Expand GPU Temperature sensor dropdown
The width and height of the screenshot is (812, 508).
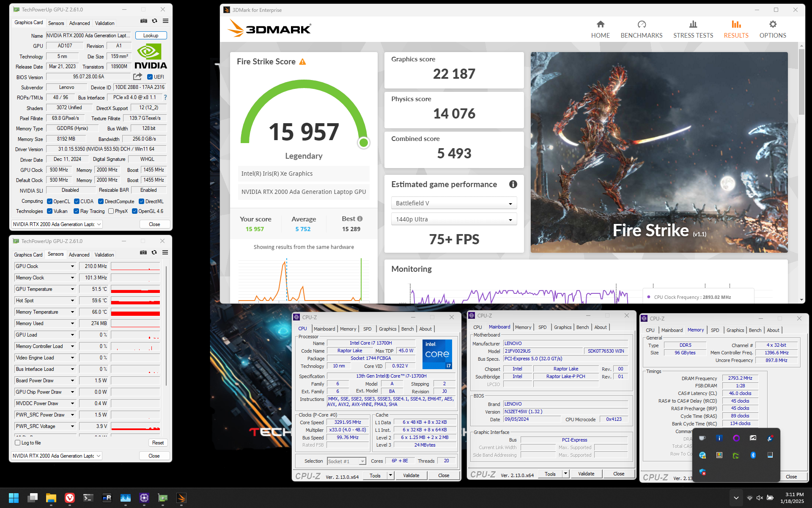[x=72, y=289]
